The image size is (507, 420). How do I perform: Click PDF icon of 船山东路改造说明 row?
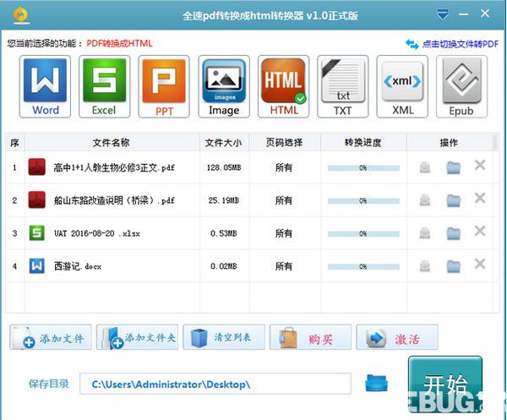(x=37, y=199)
